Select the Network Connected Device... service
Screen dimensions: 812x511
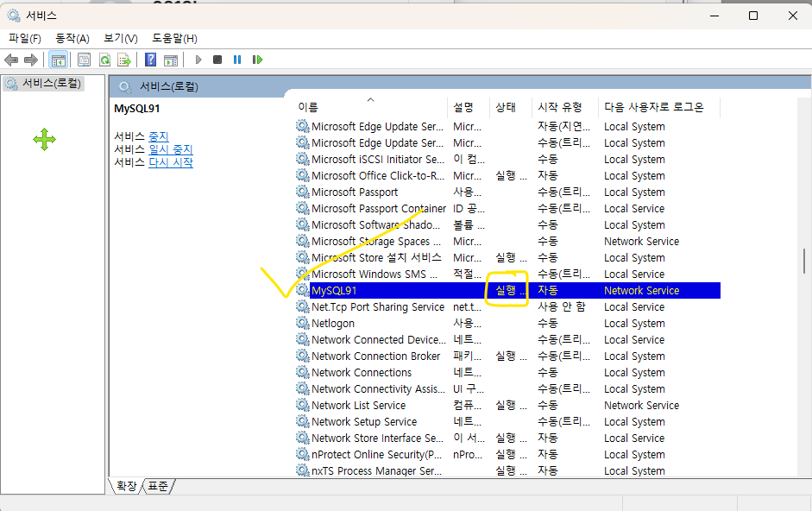[x=507, y=339]
